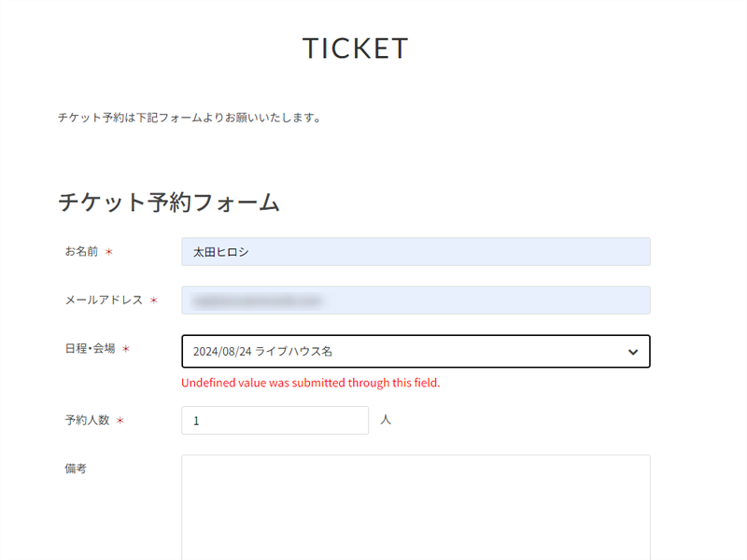Screen dimensions: 747x560
Task: Click the チケット予約フォーム form heading
Action: [169, 203]
